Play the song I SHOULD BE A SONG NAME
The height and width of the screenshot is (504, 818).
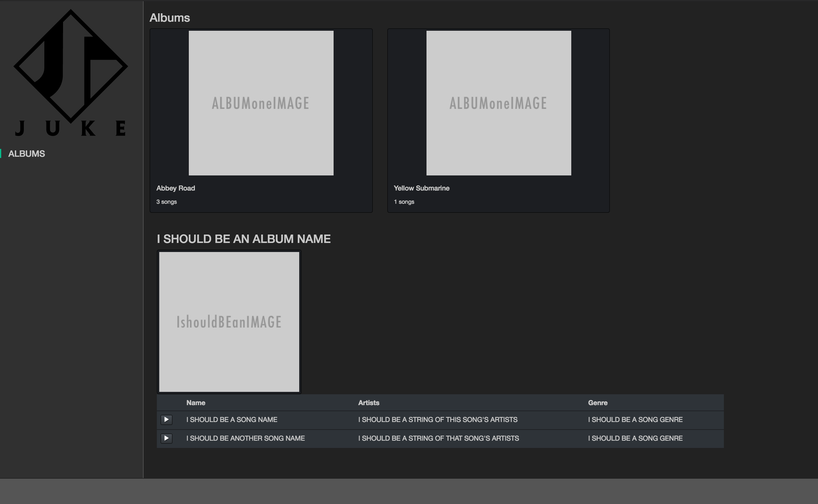point(166,419)
